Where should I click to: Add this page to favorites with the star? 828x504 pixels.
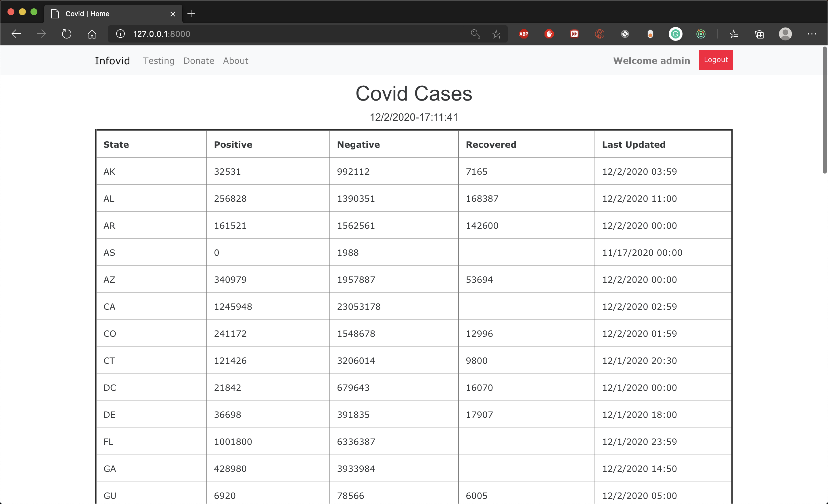click(496, 34)
